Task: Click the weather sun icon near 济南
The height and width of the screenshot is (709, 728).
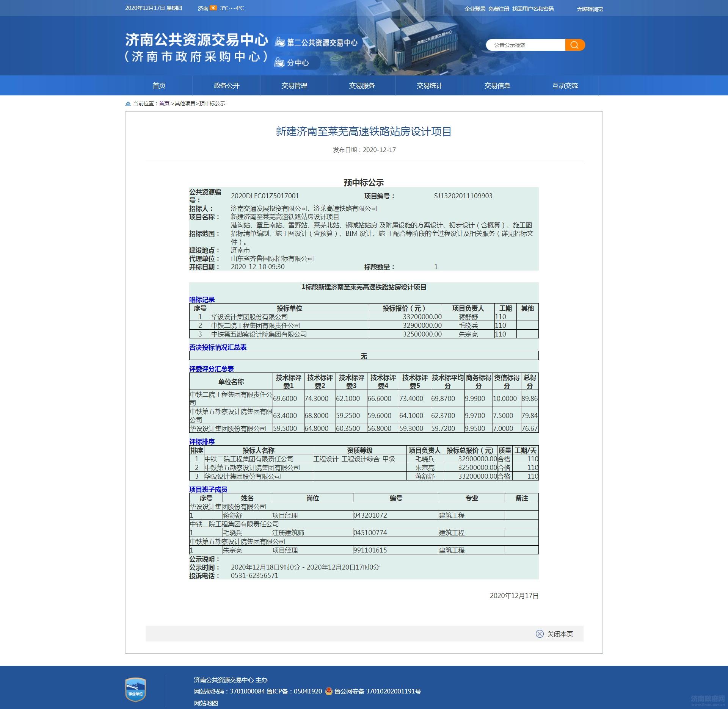Action: pos(213,8)
